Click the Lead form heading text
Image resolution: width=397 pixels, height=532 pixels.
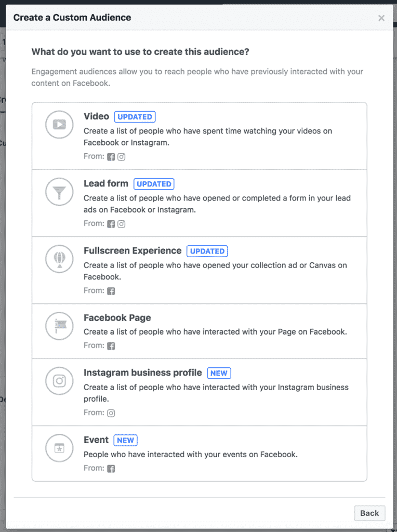(106, 183)
